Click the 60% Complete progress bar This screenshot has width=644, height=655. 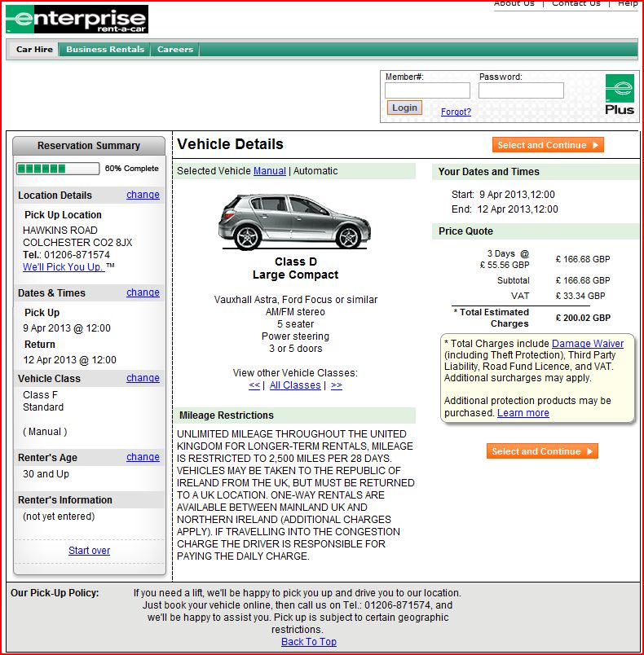click(58, 169)
